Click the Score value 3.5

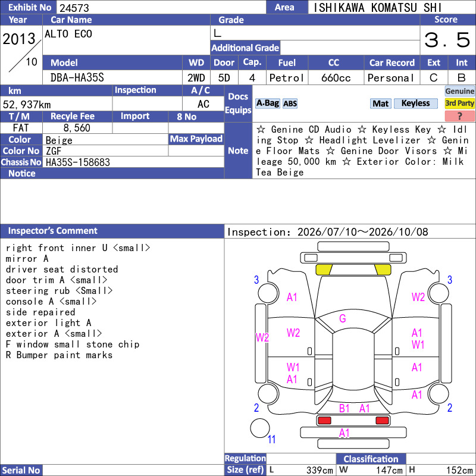(447, 40)
